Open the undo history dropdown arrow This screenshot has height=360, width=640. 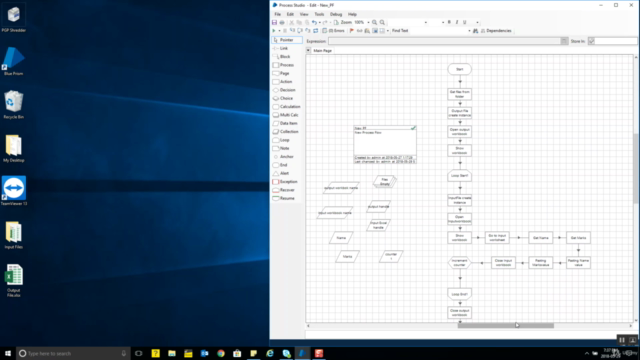pyautogui.click(x=320, y=22)
